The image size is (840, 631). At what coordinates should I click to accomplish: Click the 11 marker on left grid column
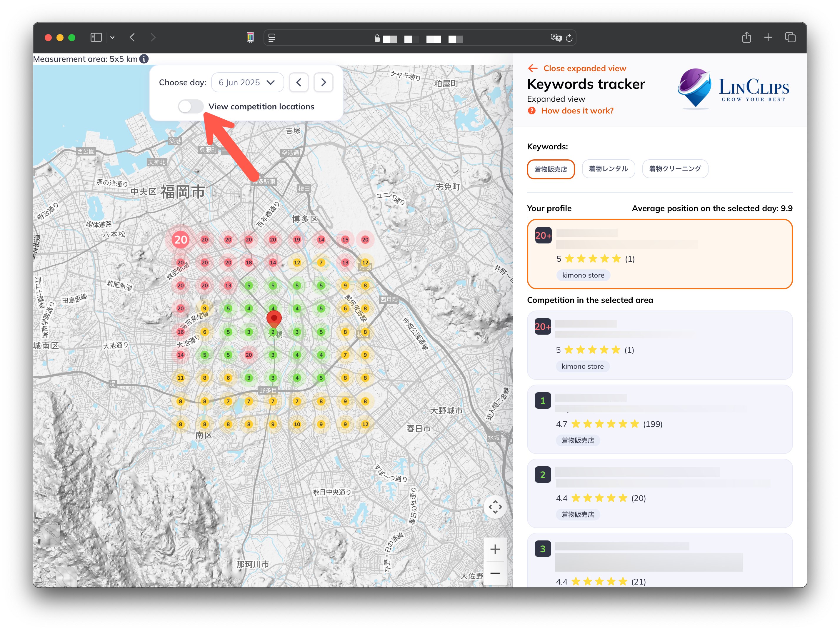tap(180, 378)
